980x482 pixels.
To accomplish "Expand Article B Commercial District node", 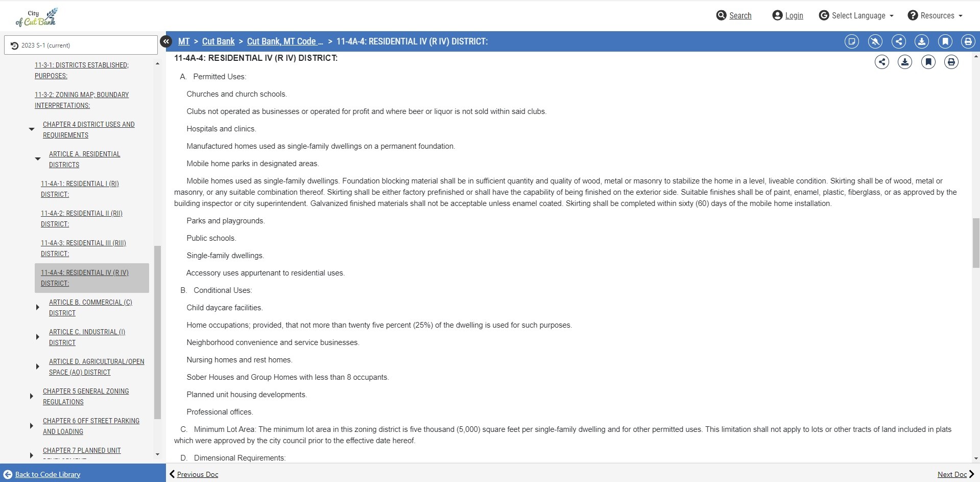I will pyautogui.click(x=37, y=307).
